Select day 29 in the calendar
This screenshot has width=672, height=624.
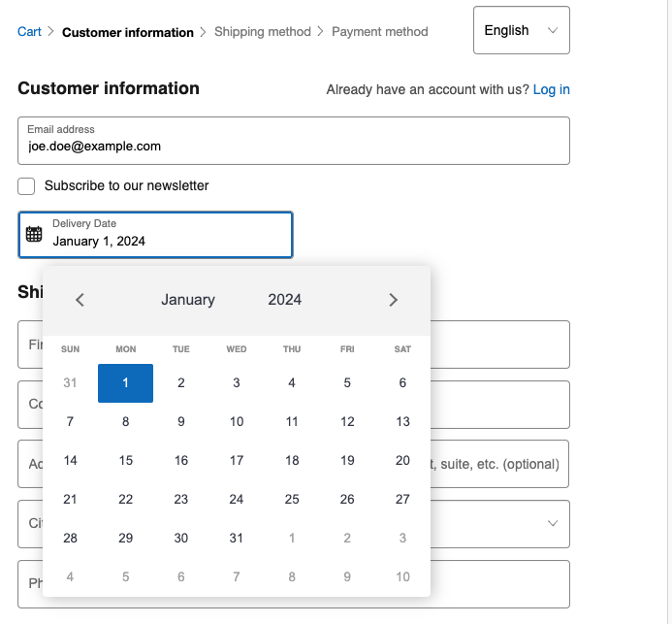[126, 540]
